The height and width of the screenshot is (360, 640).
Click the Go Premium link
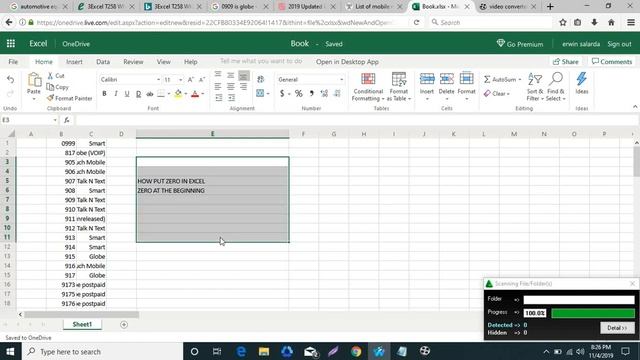coord(520,44)
